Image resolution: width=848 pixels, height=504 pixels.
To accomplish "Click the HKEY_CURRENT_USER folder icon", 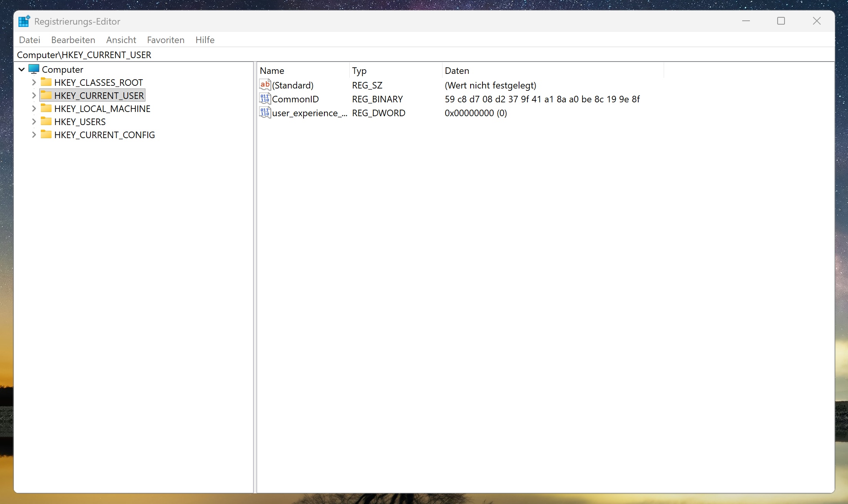I will [x=46, y=95].
